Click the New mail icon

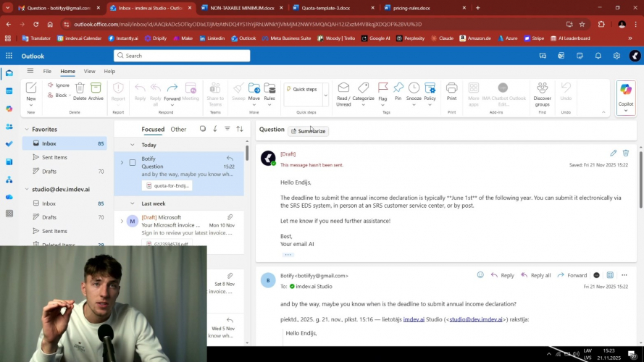31,88
